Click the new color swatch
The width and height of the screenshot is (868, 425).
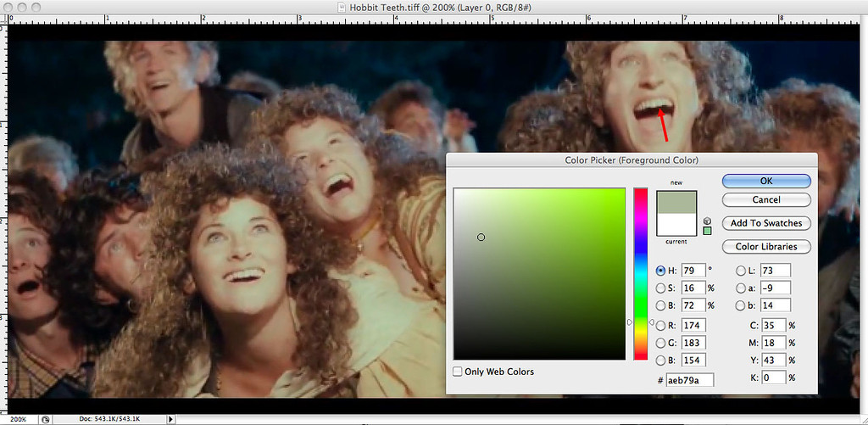(x=676, y=202)
